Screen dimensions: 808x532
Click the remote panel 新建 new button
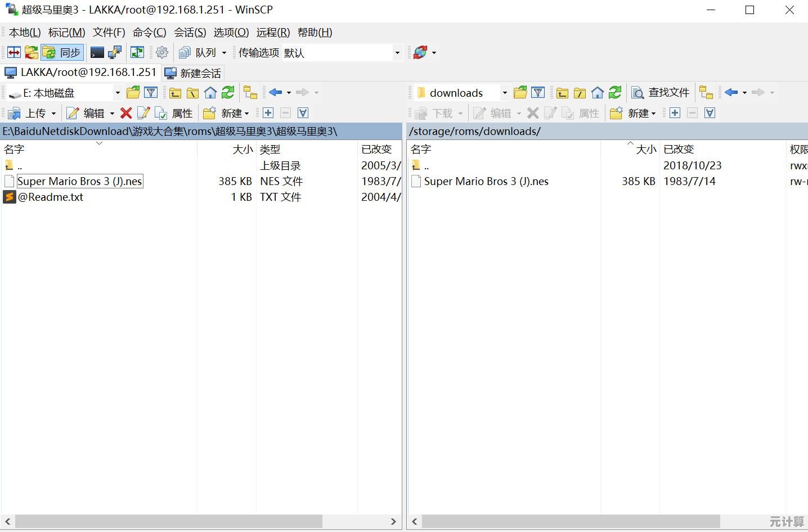pyautogui.click(x=633, y=113)
